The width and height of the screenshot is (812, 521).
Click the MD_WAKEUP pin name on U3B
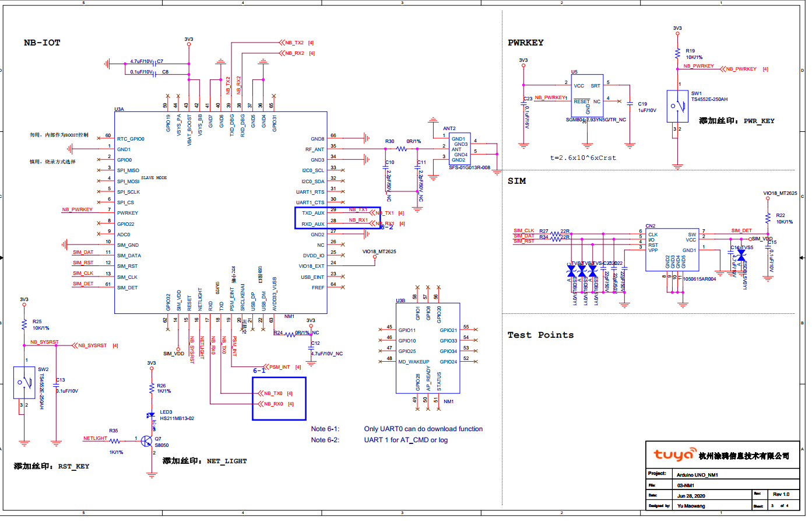tap(414, 362)
